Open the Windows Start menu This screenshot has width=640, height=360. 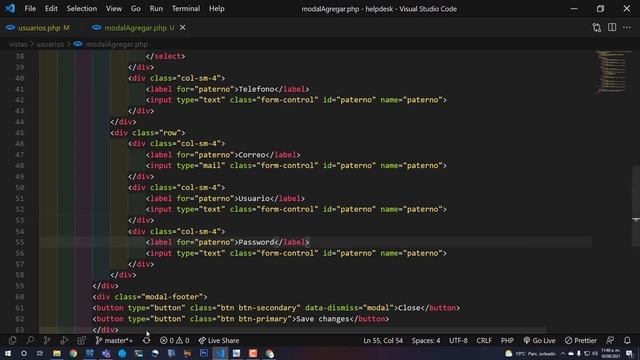point(8,353)
